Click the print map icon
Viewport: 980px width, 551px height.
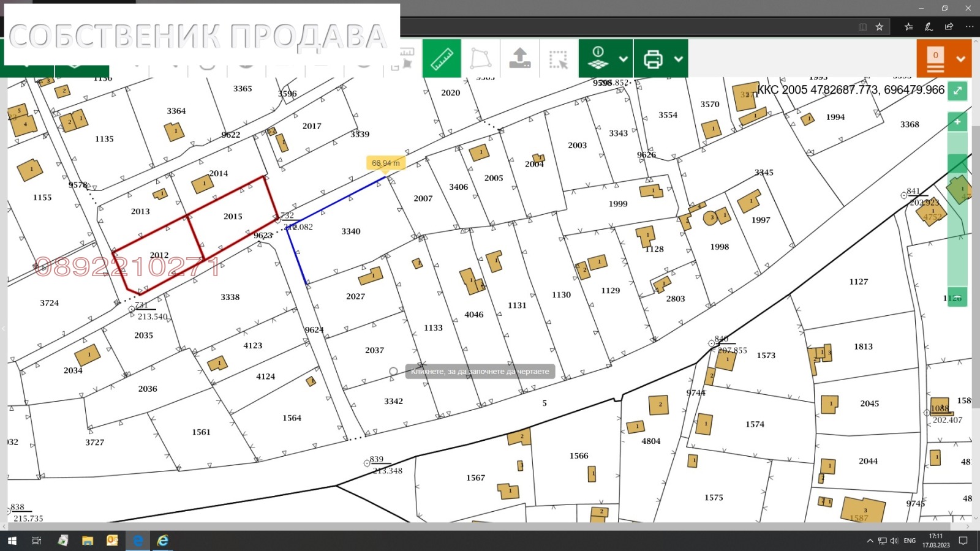(654, 58)
